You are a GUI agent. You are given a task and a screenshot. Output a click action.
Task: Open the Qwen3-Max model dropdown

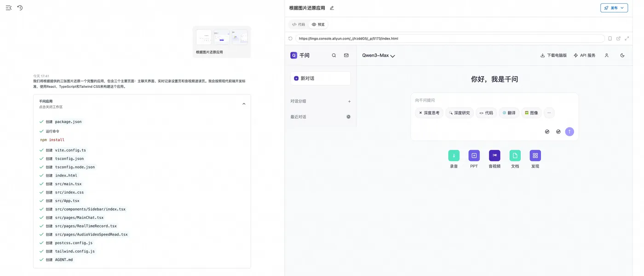click(x=379, y=55)
